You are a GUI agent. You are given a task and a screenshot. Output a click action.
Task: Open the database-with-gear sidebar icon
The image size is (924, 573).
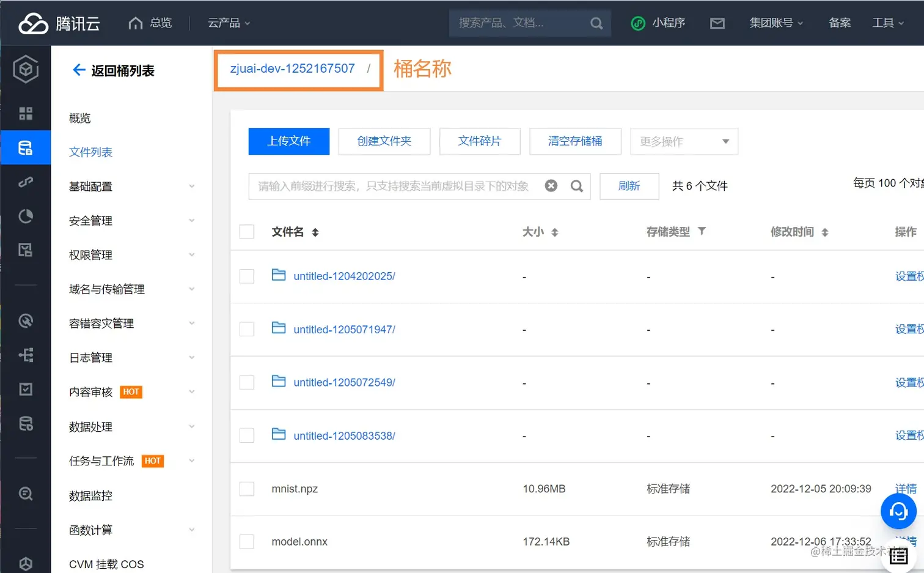tap(26, 423)
